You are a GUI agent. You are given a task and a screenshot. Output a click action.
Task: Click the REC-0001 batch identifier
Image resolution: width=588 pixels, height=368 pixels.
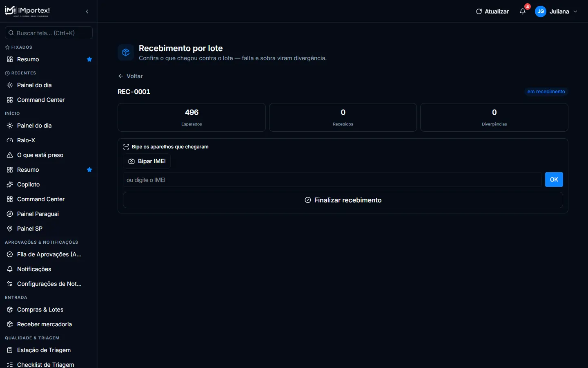(134, 92)
